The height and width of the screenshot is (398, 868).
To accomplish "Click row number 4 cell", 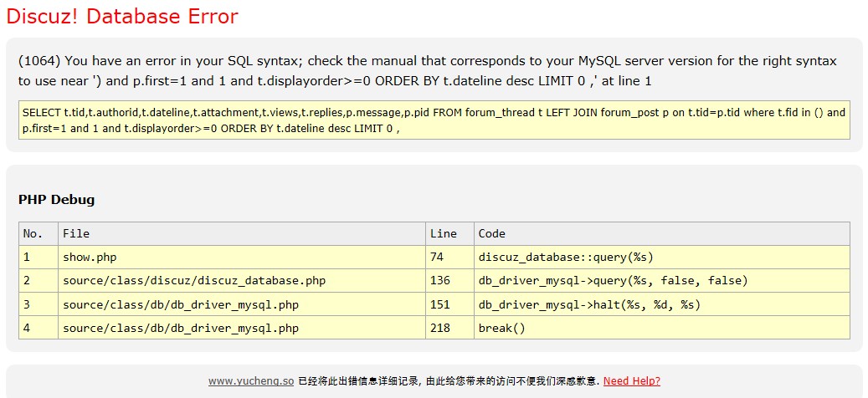I will (x=39, y=328).
